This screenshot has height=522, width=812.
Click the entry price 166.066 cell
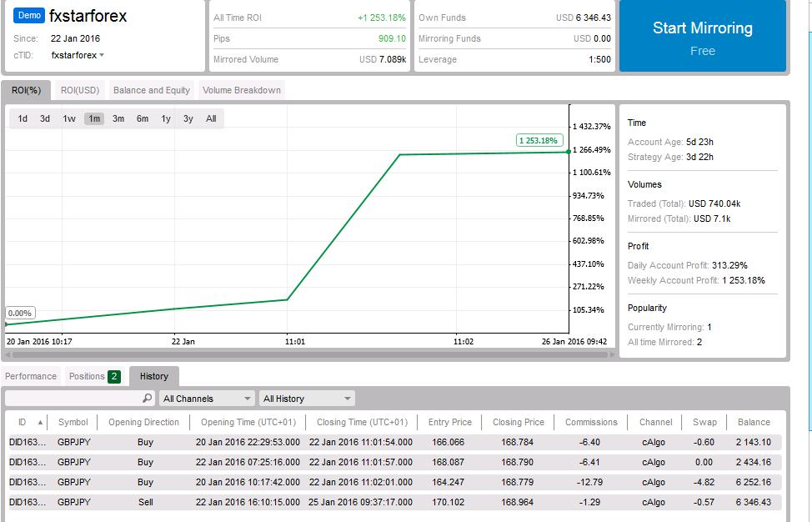click(448, 442)
